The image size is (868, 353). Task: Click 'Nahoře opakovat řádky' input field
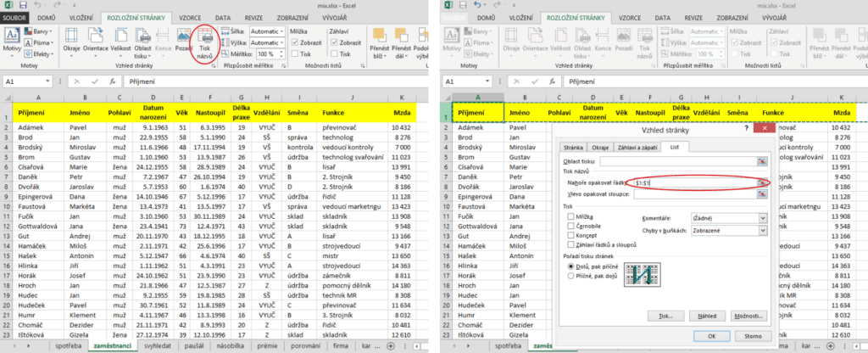pos(693,182)
